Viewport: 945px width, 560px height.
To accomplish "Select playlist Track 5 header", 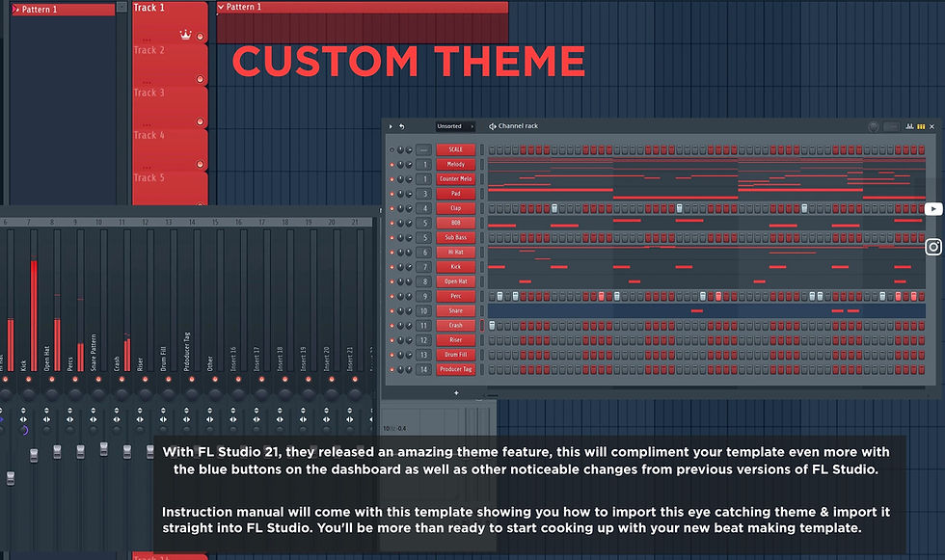I will pyautogui.click(x=170, y=189).
